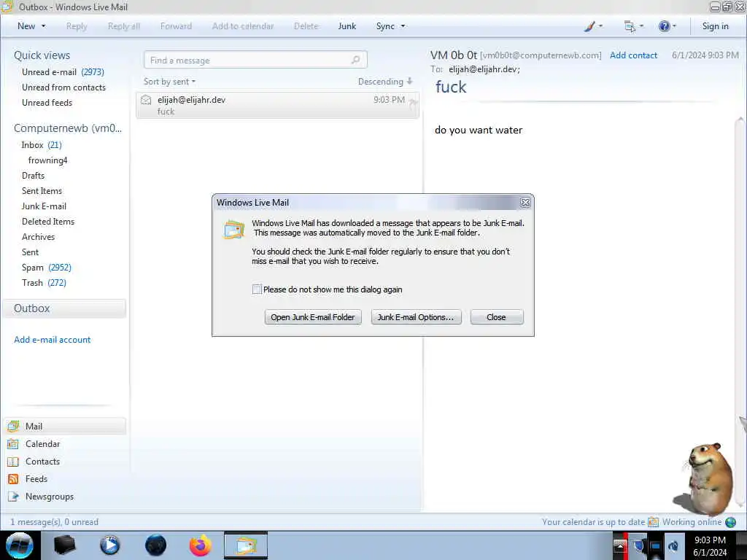Open the Sort by sent dropdown
Screen dimensions: 747x560
169,82
